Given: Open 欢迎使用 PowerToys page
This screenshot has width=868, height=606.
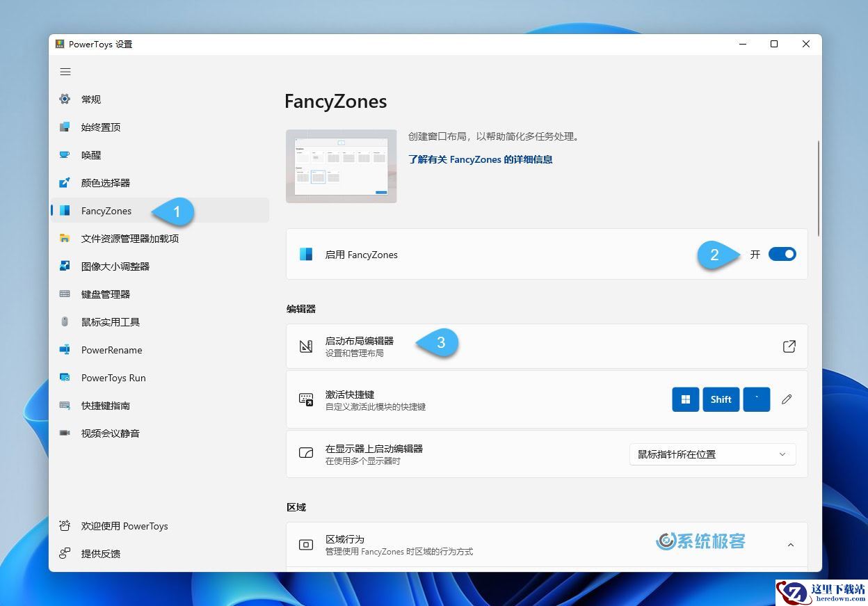Looking at the screenshot, I should click(159, 525).
